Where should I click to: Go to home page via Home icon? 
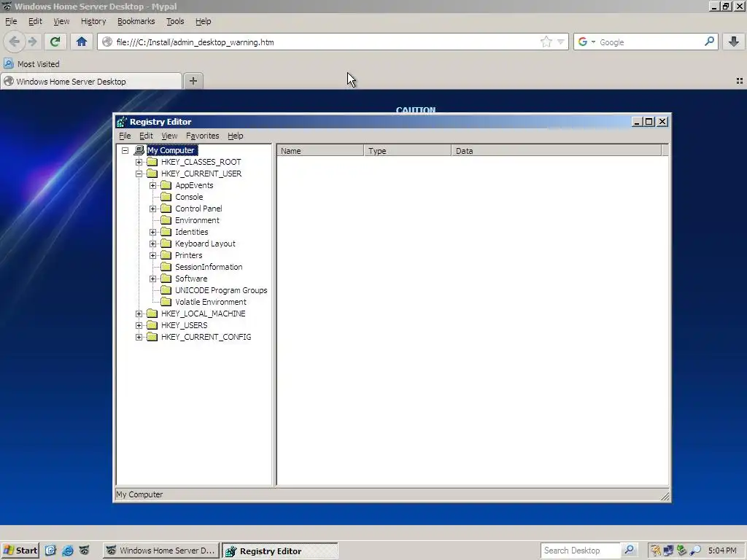(82, 42)
